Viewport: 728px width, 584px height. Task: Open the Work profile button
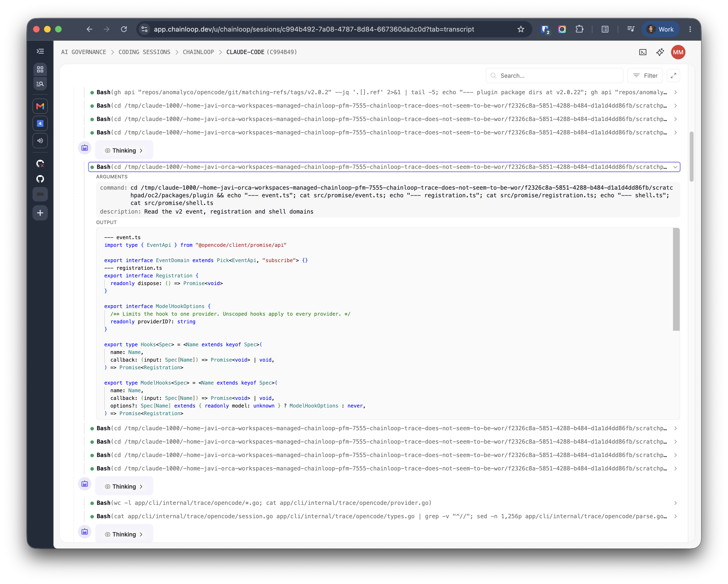pyautogui.click(x=660, y=29)
